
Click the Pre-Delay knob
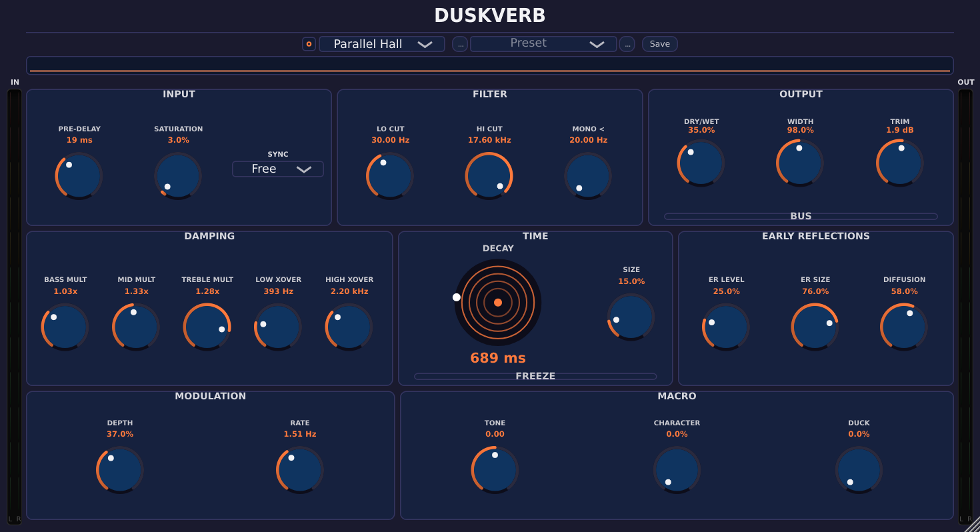79,176
